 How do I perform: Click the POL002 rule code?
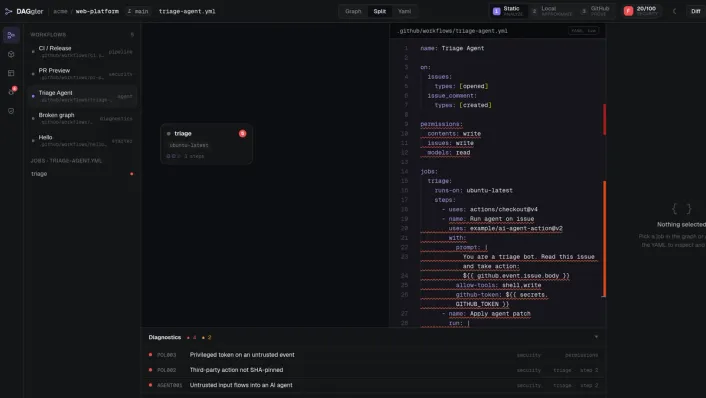[167, 370]
